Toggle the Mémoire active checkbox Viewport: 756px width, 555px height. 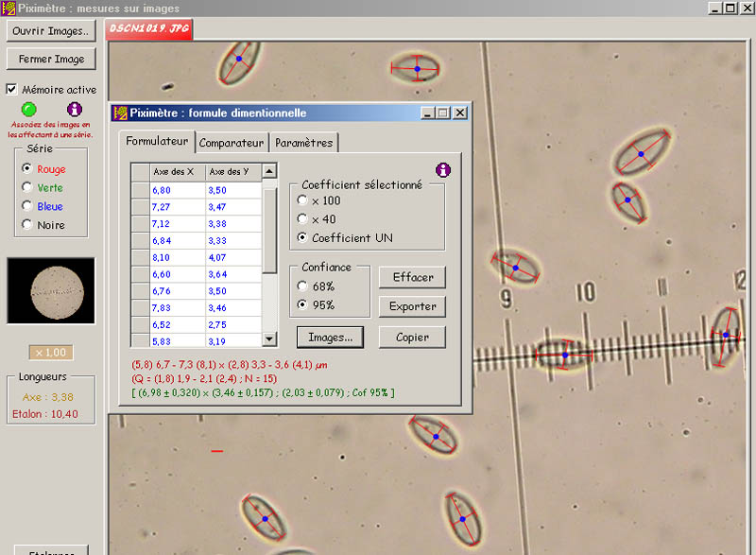coord(12,90)
